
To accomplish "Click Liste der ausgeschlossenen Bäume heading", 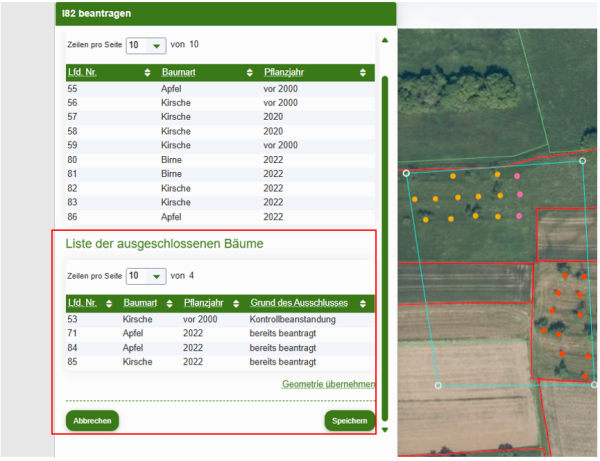I will point(165,244).
